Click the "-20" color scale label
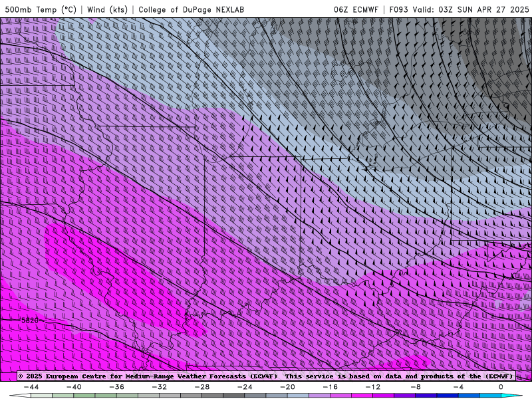The width and height of the screenshot is (532, 399). click(288, 387)
